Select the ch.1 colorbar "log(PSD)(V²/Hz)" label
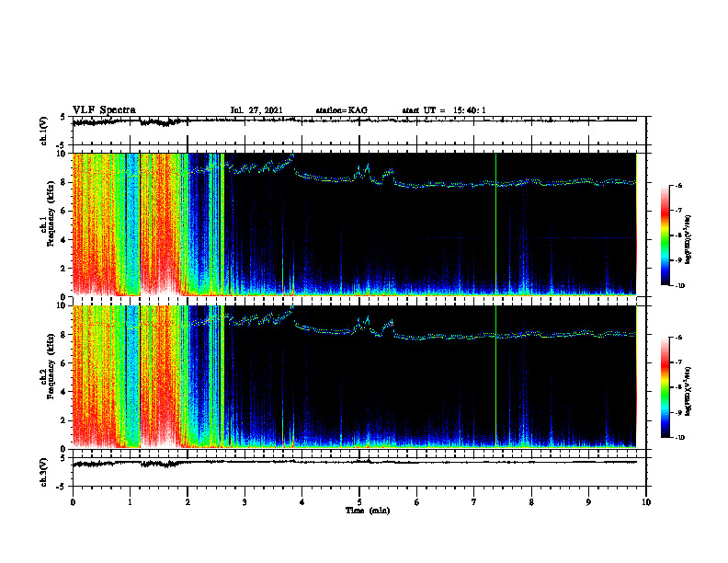The width and height of the screenshot is (728, 563). [688, 239]
